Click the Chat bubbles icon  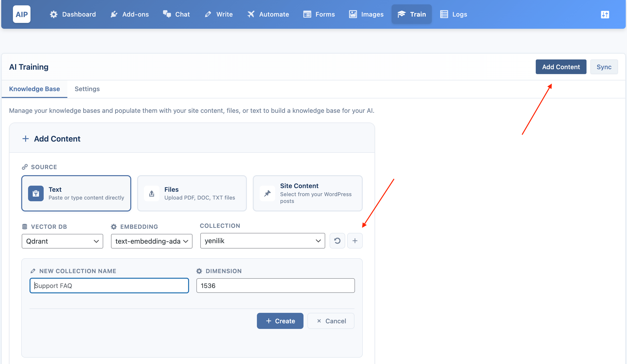(167, 14)
